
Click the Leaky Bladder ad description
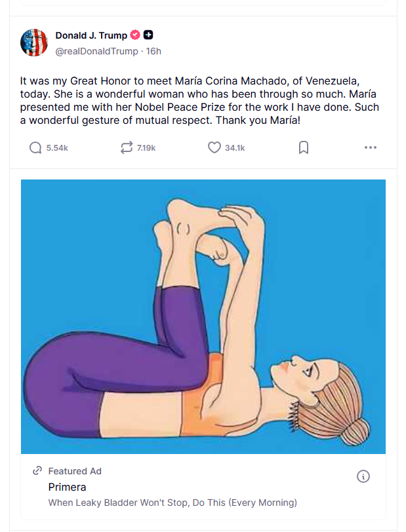click(173, 503)
